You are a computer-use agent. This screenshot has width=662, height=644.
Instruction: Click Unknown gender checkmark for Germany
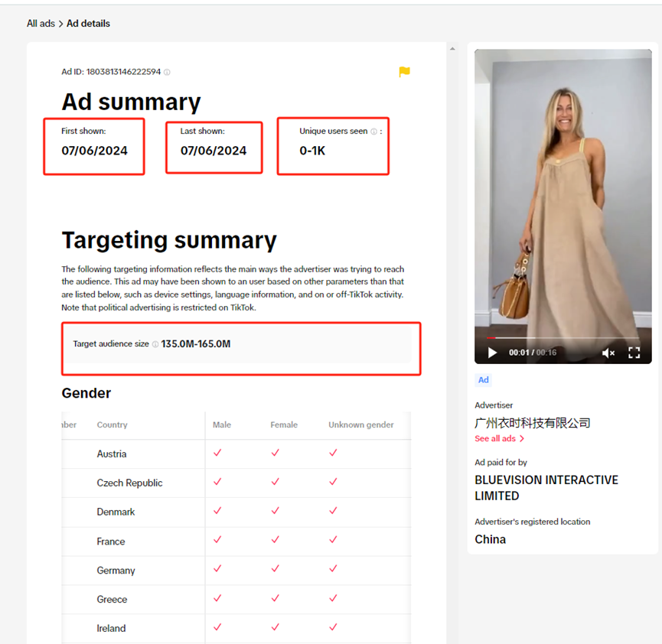333,569
